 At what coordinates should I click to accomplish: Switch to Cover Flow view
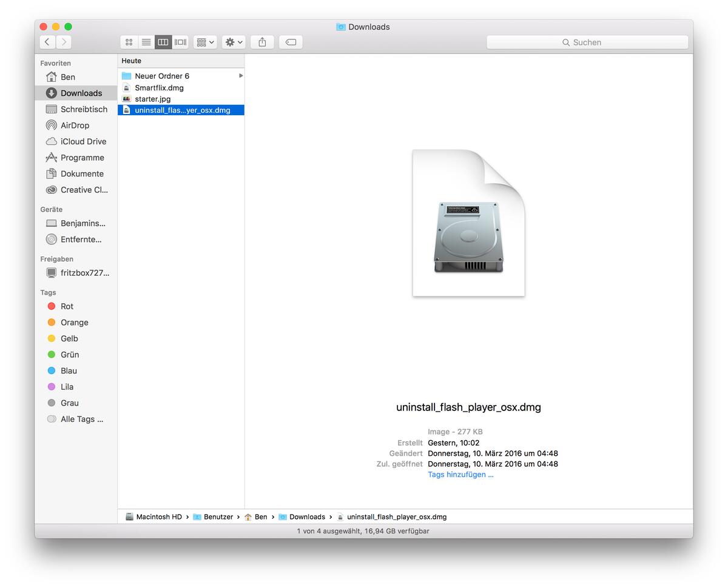[x=180, y=42]
